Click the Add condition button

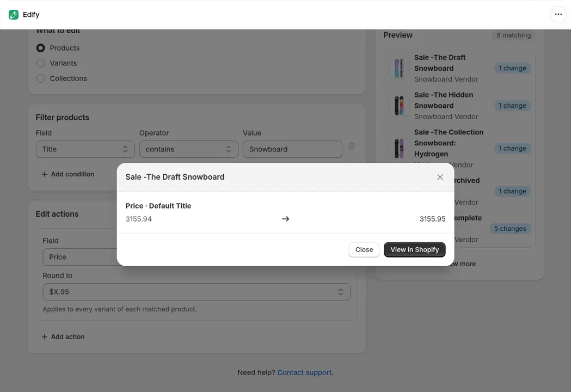pos(68,174)
